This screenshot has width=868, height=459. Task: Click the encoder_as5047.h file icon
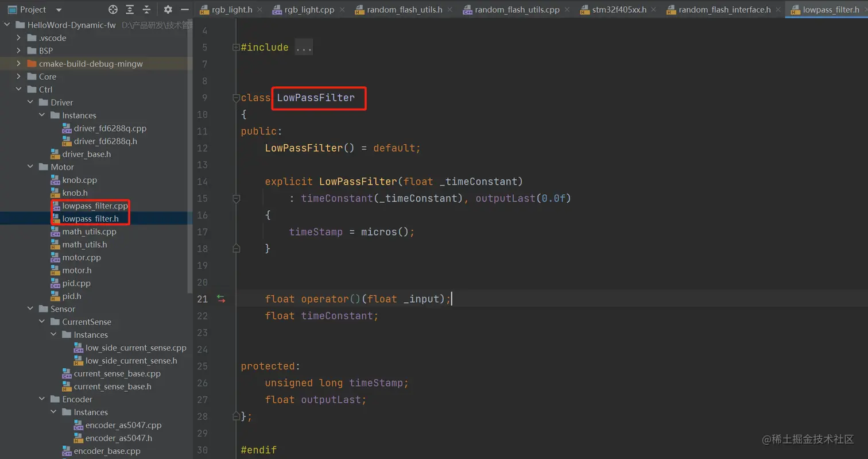(x=79, y=438)
